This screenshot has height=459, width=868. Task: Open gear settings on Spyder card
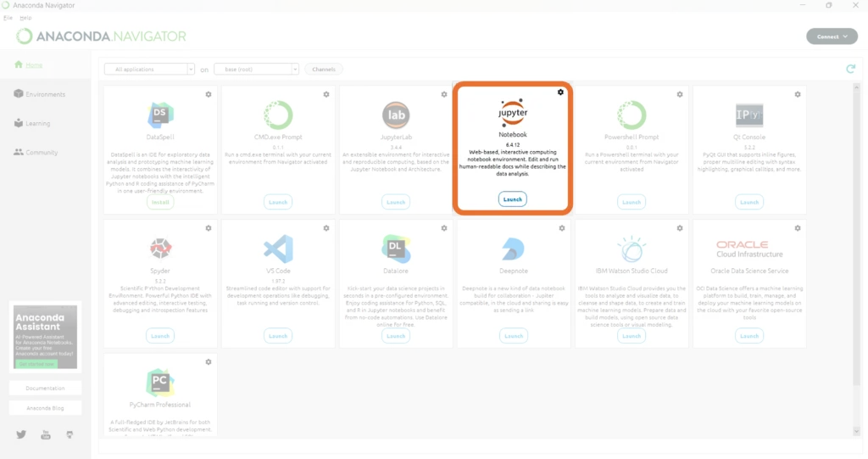coord(209,228)
